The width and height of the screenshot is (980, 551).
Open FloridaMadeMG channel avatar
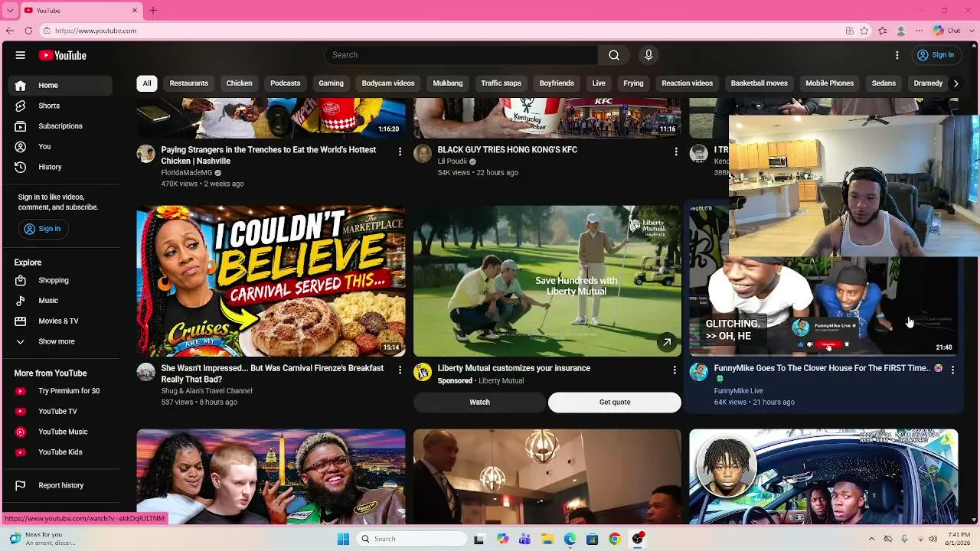point(145,154)
